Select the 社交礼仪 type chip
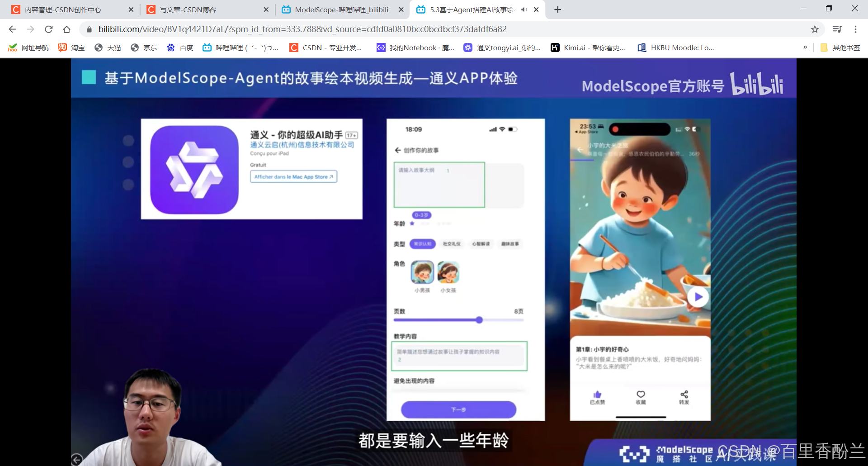This screenshot has width=868, height=466. tap(452, 244)
